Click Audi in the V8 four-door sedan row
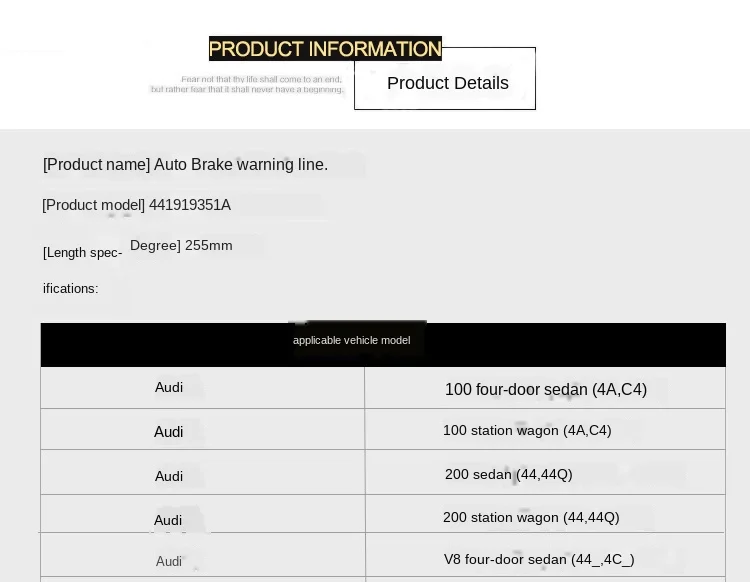 pos(169,561)
